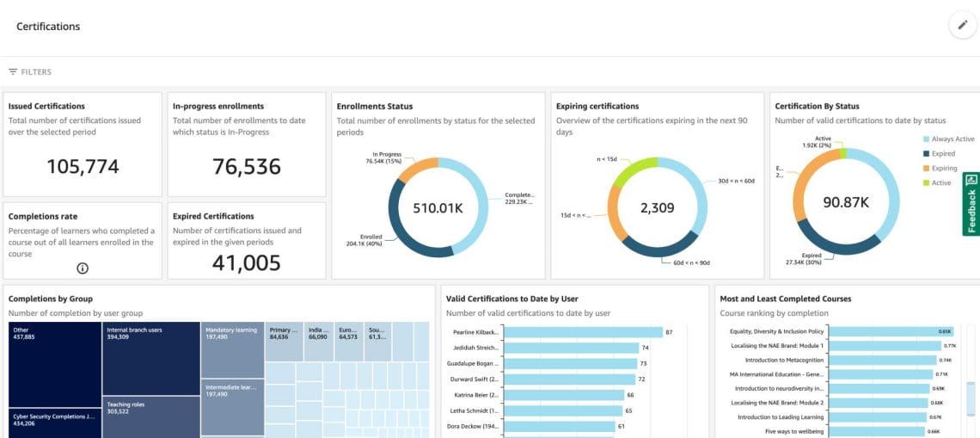Select the Jedidiah Streich bar showing 74
Viewport: 980px width, 438px height.
pyautogui.click(x=571, y=348)
